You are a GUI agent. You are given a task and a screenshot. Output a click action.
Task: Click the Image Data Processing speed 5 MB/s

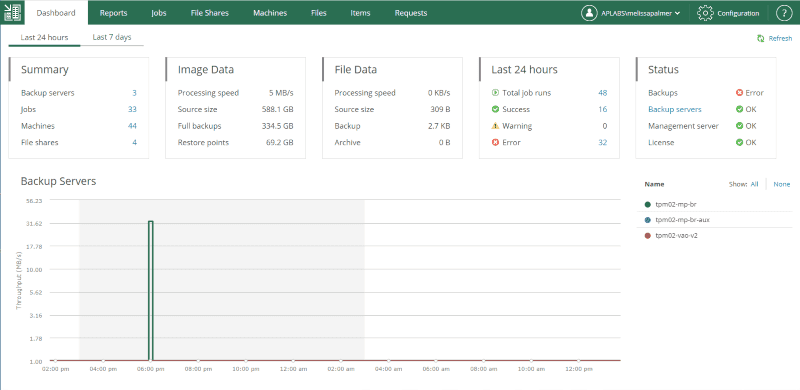pyautogui.click(x=281, y=93)
